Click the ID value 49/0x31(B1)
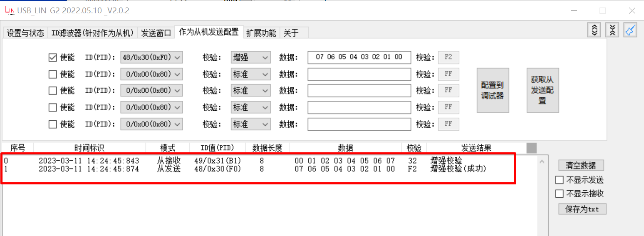This screenshot has width=644, height=236. tap(218, 161)
